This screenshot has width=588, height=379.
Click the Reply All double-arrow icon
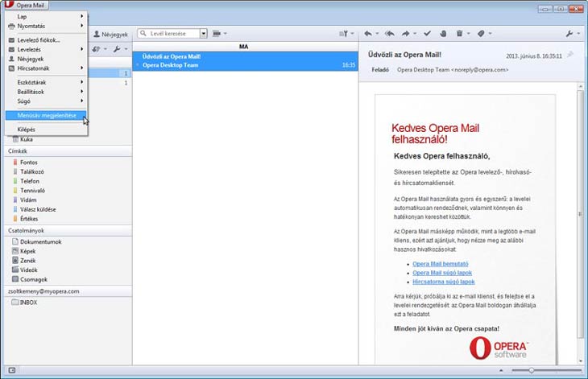tap(389, 34)
